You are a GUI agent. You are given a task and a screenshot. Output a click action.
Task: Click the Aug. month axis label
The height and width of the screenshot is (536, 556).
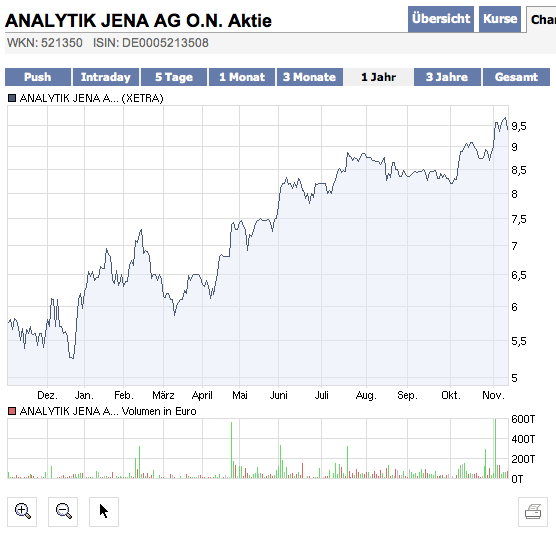366,395
